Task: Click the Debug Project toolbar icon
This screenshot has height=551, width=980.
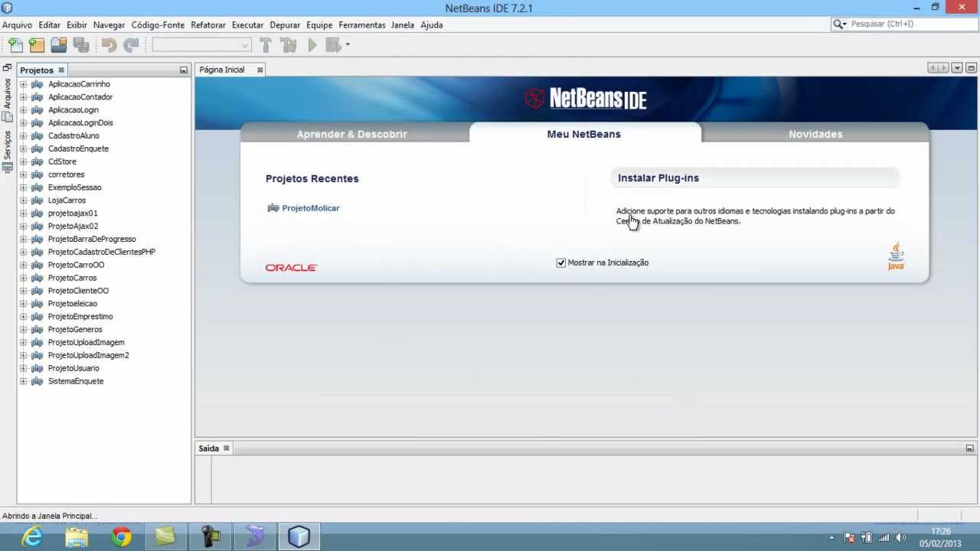Action: [332, 45]
